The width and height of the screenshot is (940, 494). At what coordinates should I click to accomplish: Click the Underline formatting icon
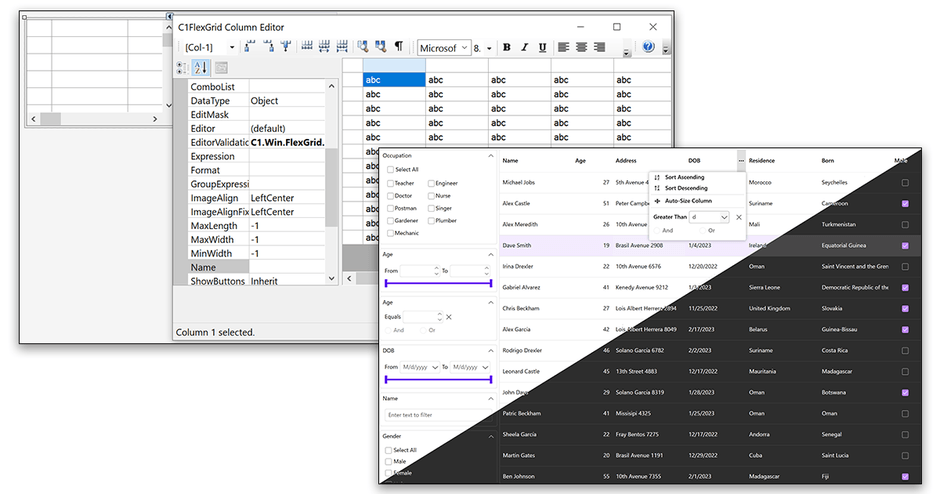(542, 47)
